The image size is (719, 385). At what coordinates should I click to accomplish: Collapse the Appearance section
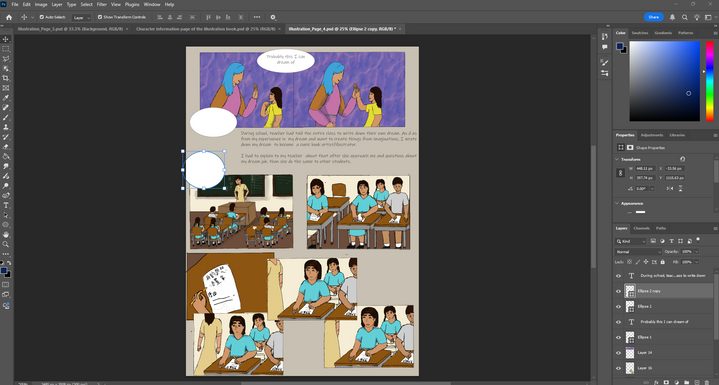tap(617, 203)
